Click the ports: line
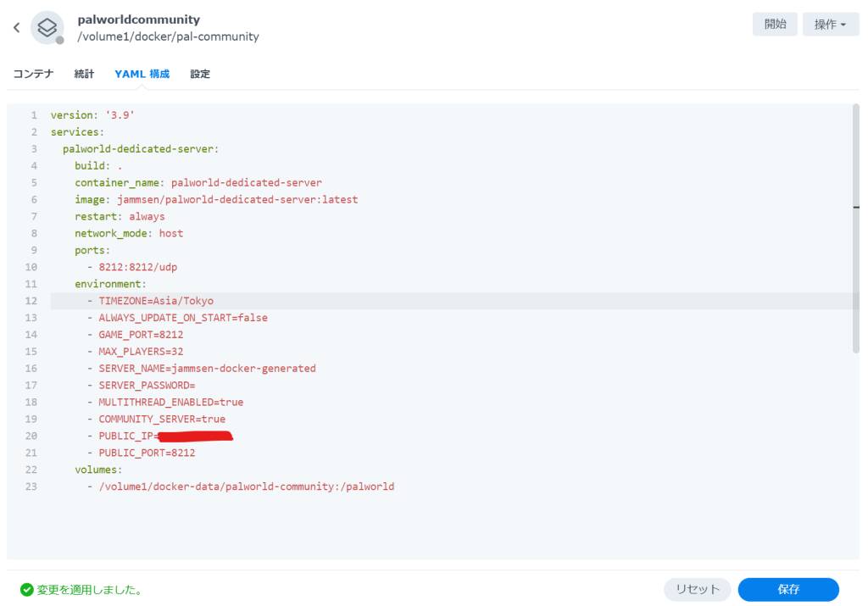 coord(92,250)
